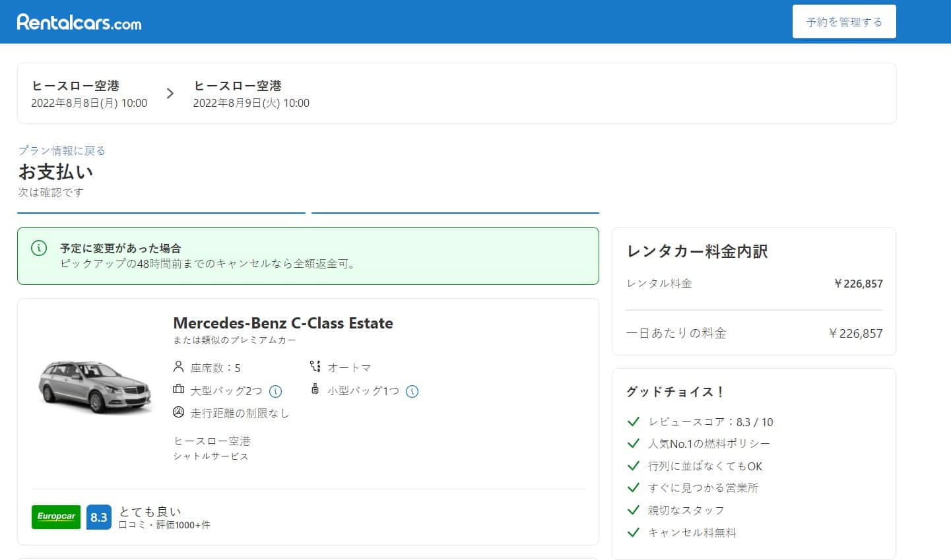Click the 口コミ・評価1000+件 review count text
Viewport: 951px width, 560px height.
[x=164, y=526]
